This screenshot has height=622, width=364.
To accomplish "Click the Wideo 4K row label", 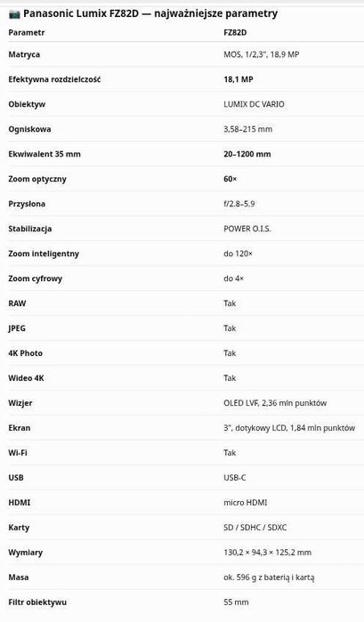I will pyautogui.click(x=26, y=378).
